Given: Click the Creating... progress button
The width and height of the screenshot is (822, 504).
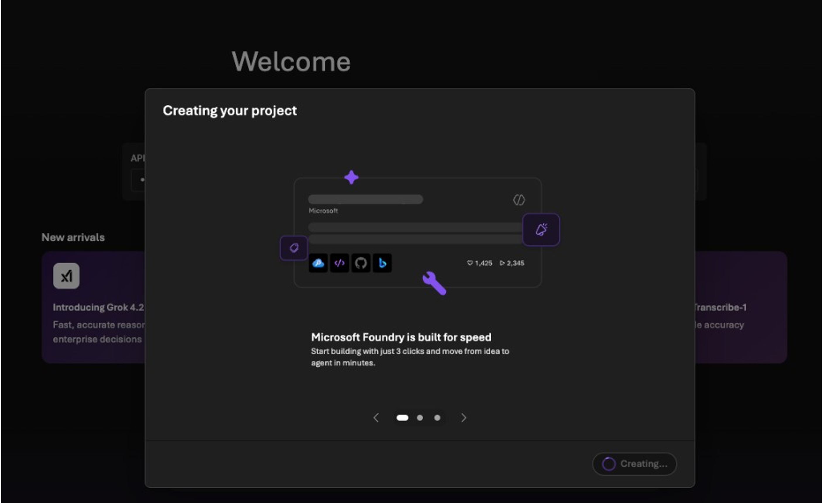Looking at the screenshot, I should point(634,464).
